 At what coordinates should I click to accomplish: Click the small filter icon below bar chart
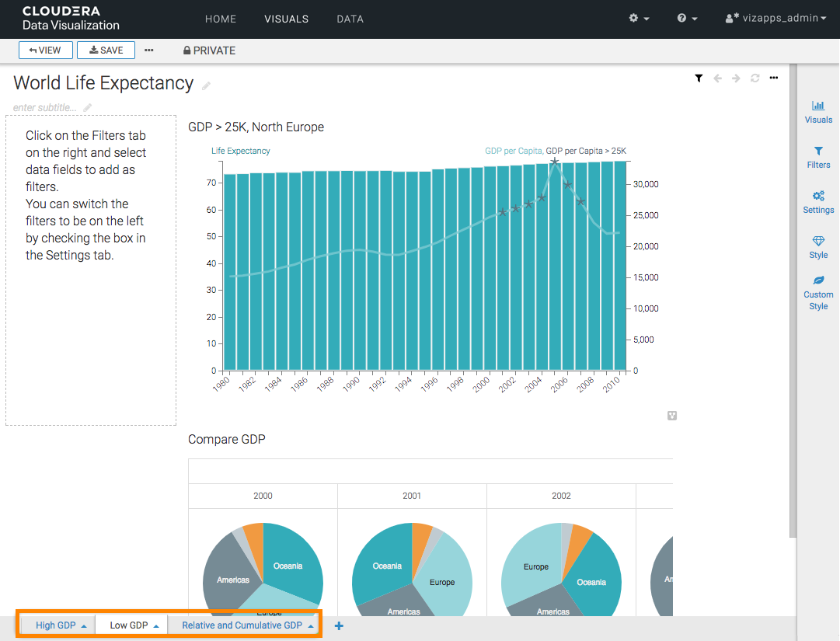pyautogui.click(x=672, y=416)
